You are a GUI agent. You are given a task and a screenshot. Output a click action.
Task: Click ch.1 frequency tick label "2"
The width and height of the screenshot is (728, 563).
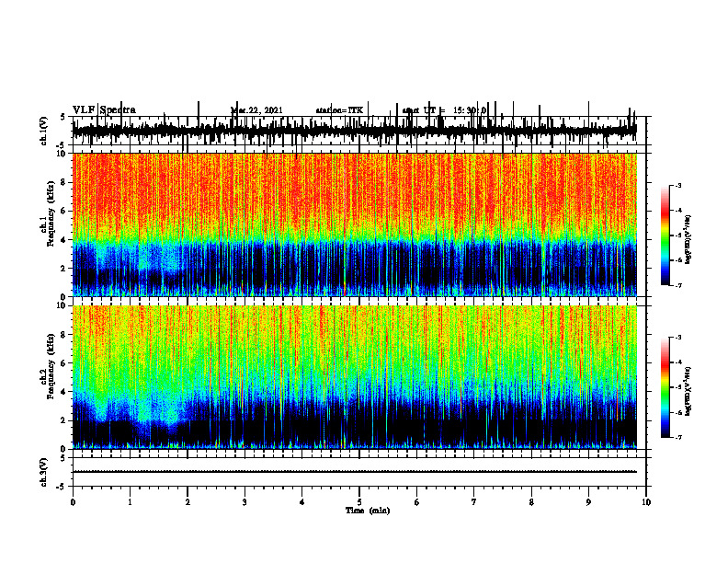click(64, 268)
